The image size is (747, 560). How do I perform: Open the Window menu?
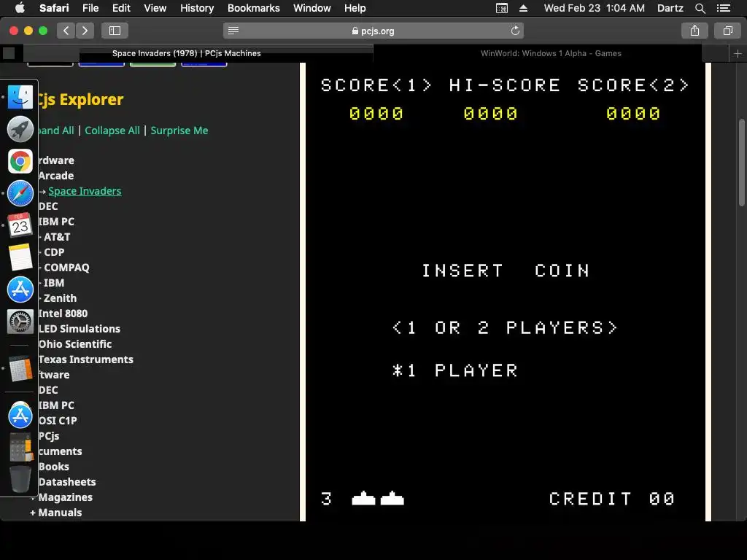point(312,8)
